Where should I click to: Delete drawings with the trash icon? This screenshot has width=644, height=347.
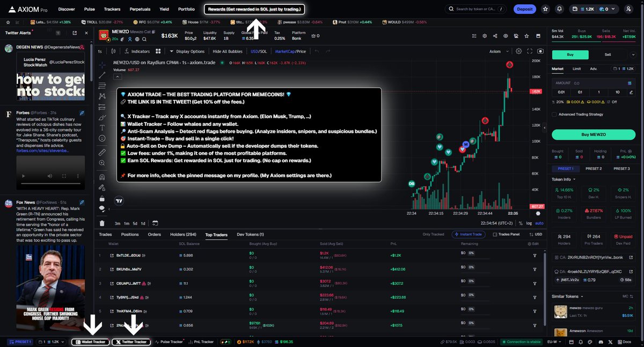tap(102, 223)
